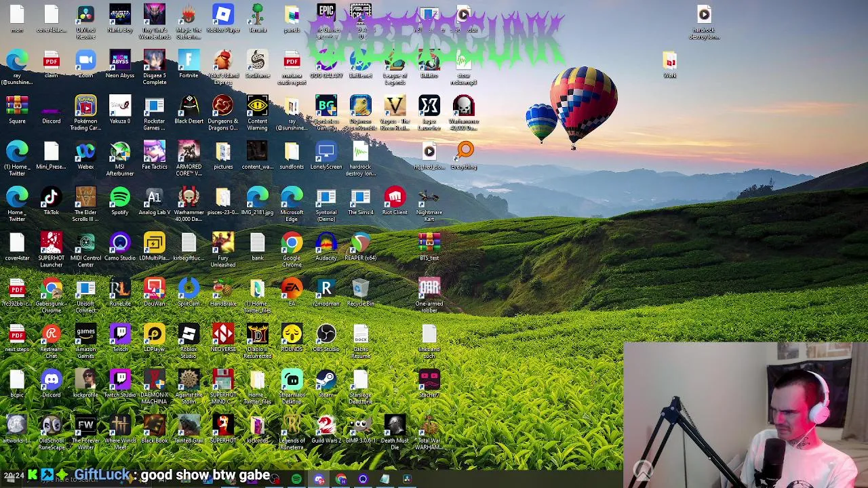The width and height of the screenshot is (868, 488).
Task: Launch the LDPlayer desktop shortcut
Action: coord(155,338)
